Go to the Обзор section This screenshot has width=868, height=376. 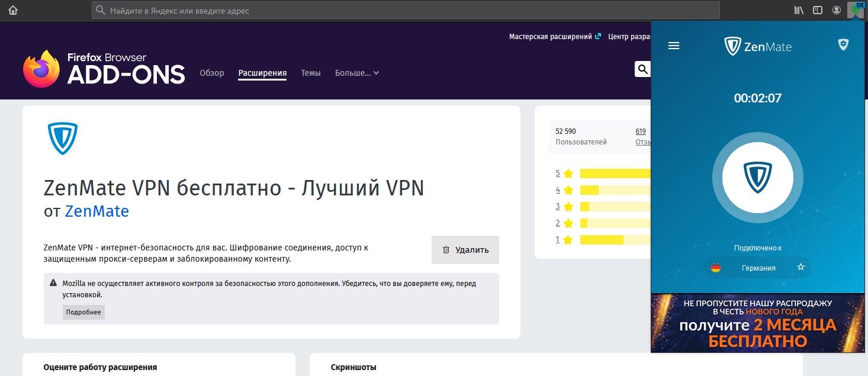point(212,73)
